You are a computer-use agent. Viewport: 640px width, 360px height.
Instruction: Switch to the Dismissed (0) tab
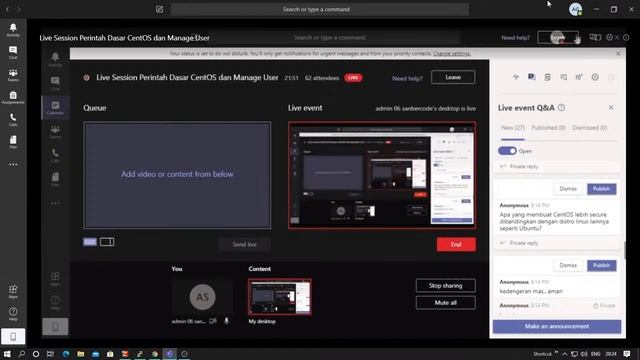point(589,128)
